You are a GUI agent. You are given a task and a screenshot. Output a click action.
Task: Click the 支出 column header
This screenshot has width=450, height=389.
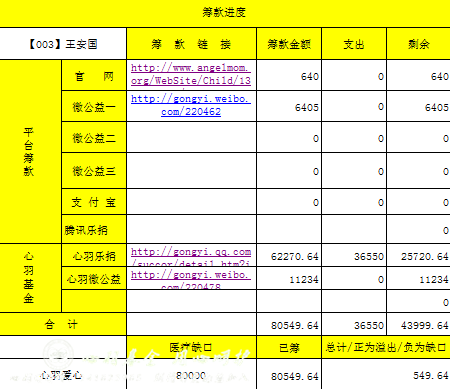click(x=354, y=44)
